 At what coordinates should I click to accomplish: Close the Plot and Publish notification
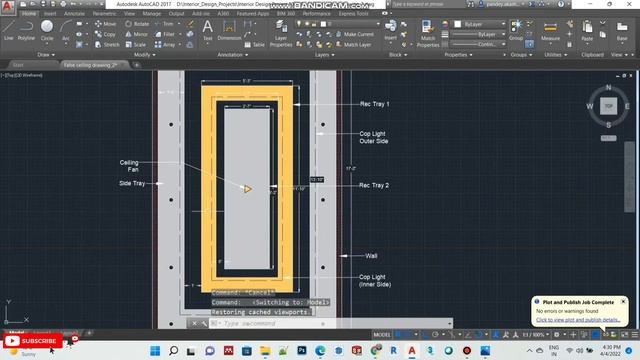pos(623,302)
